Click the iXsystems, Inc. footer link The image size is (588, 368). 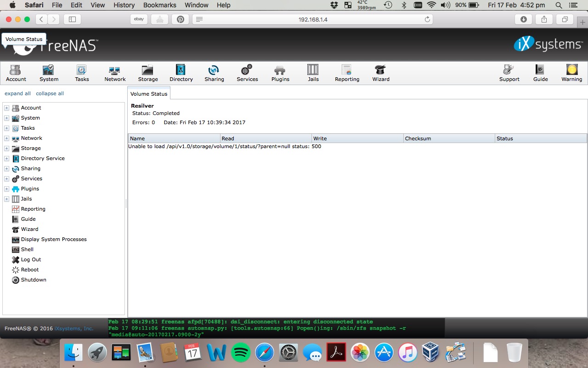tap(74, 328)
